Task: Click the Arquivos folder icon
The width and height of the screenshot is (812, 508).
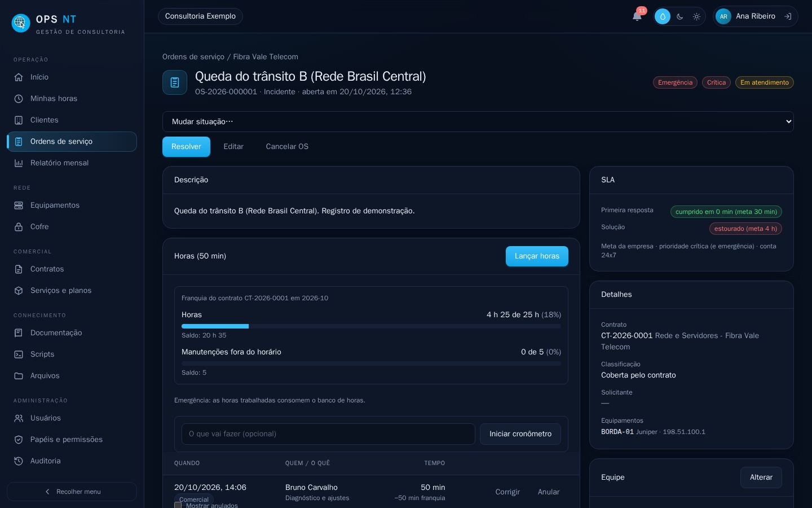Action: [19, 376]
